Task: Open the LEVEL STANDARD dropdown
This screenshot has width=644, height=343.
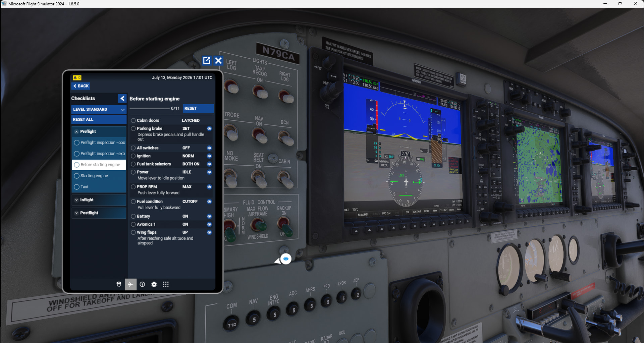Action: [x=99, y=109]
